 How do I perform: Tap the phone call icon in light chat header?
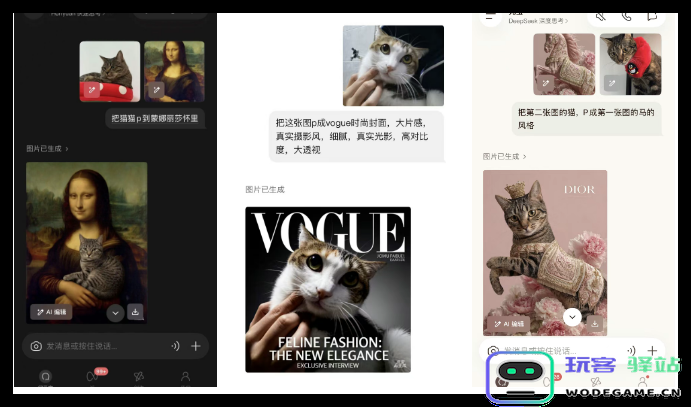(627, 16)
